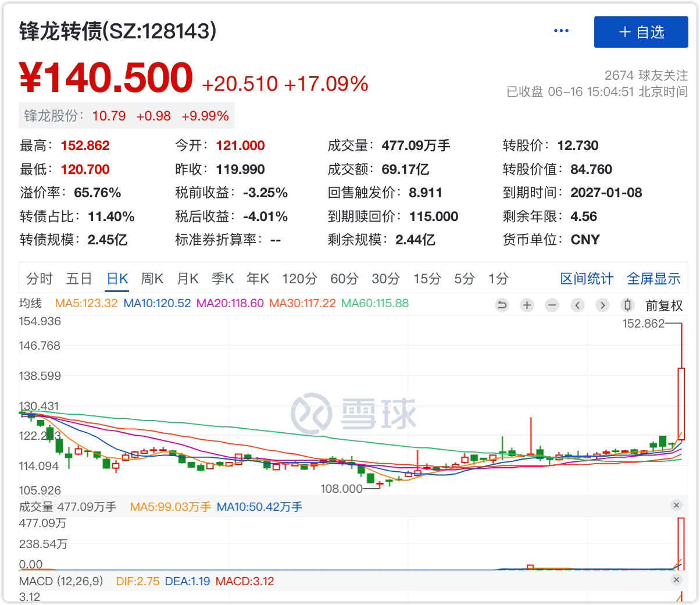
Task: Toggle the candlestick style icon
Action: tap(627, 305)
